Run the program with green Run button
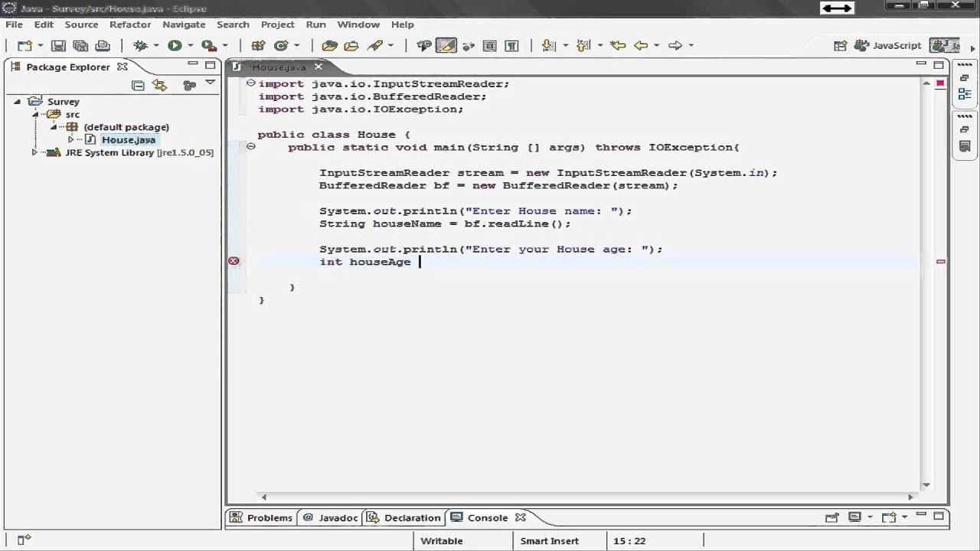 (175, 46)
